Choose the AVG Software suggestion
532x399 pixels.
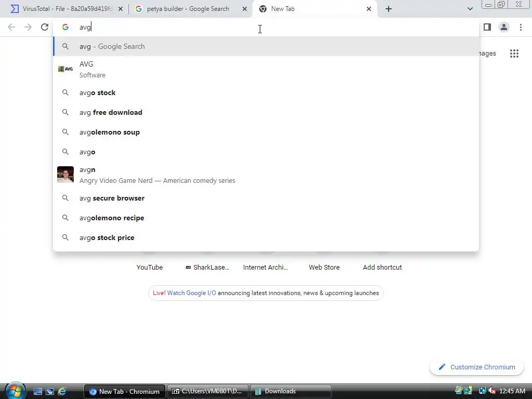pos(266,69)
